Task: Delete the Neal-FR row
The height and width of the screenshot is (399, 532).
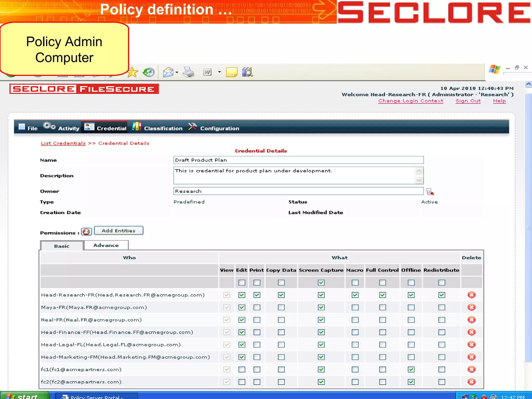Action: click(471, 320)
